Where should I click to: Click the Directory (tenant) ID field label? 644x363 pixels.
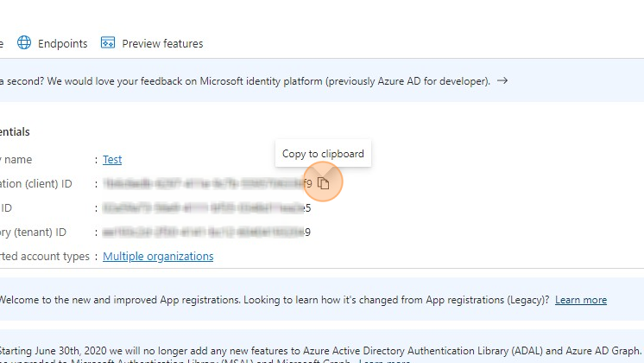[x=33, y=232]
